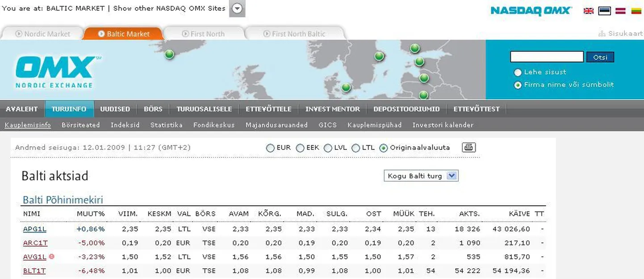Open the Investori kalender submenu link
The width and height of the screenshot is (644, 279).
(443, 125)
